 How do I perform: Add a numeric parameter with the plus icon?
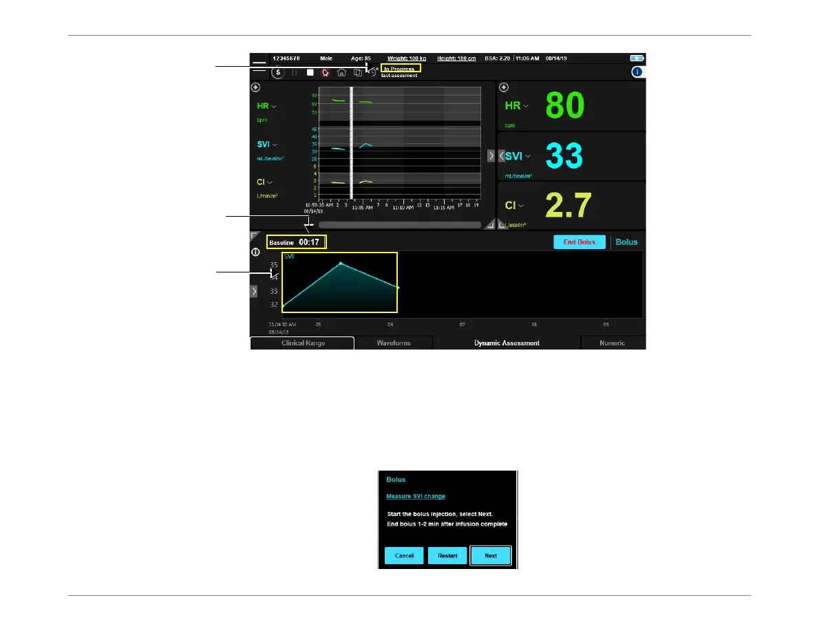click(x=504, y=87)
